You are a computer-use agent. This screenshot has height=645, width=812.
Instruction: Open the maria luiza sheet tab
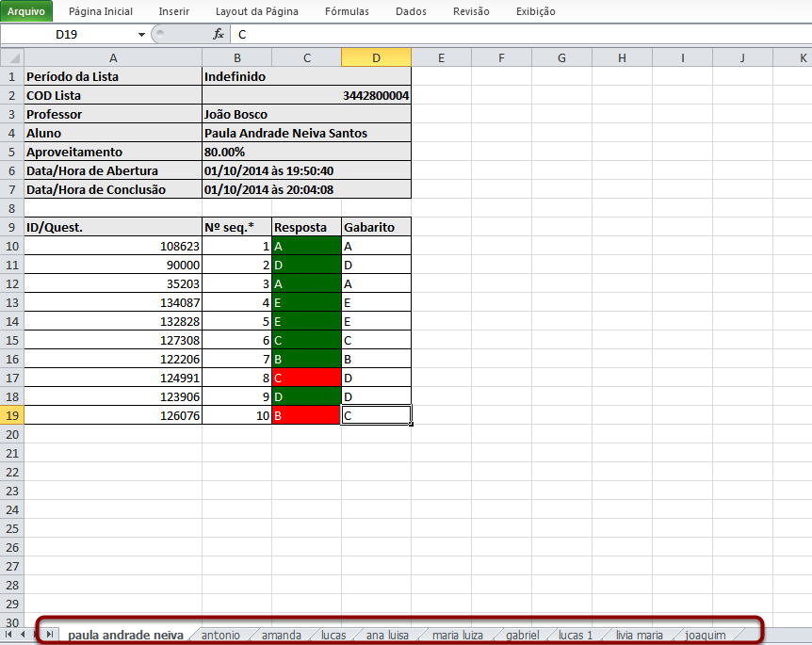click(x=457, y=636)
